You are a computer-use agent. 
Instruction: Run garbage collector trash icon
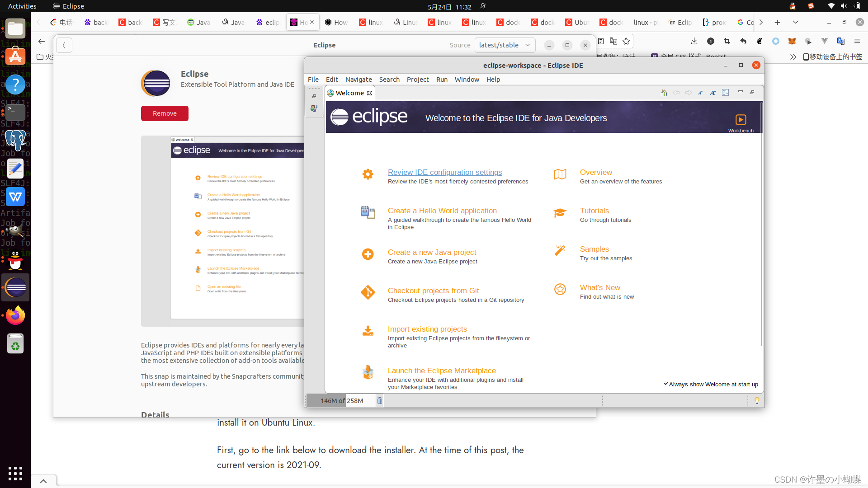point(380,401)
